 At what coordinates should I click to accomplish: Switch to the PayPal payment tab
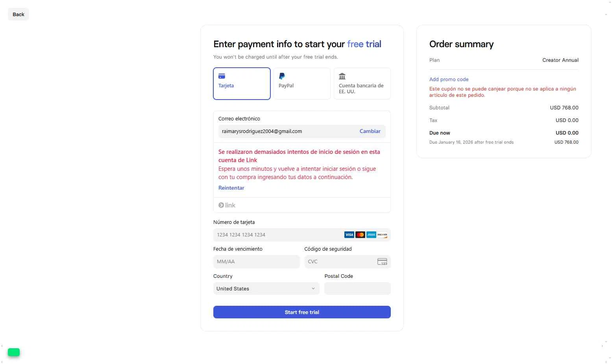[x=302, y=83]
